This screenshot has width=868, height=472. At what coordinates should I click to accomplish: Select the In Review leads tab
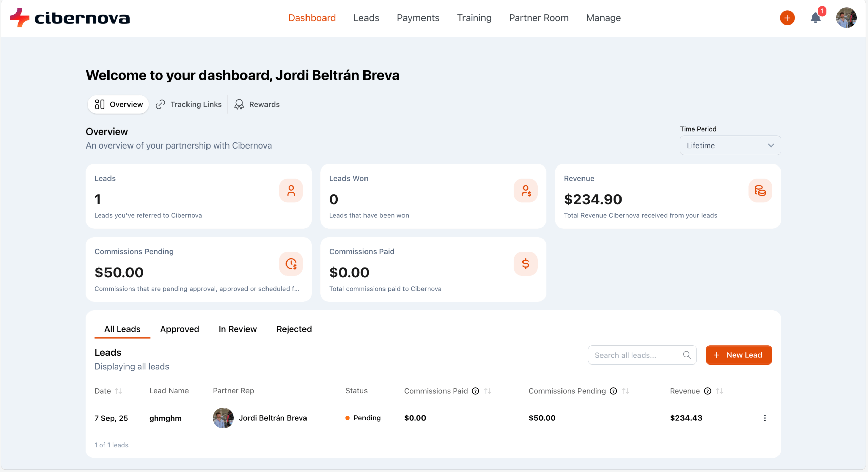tap(238, 329)
